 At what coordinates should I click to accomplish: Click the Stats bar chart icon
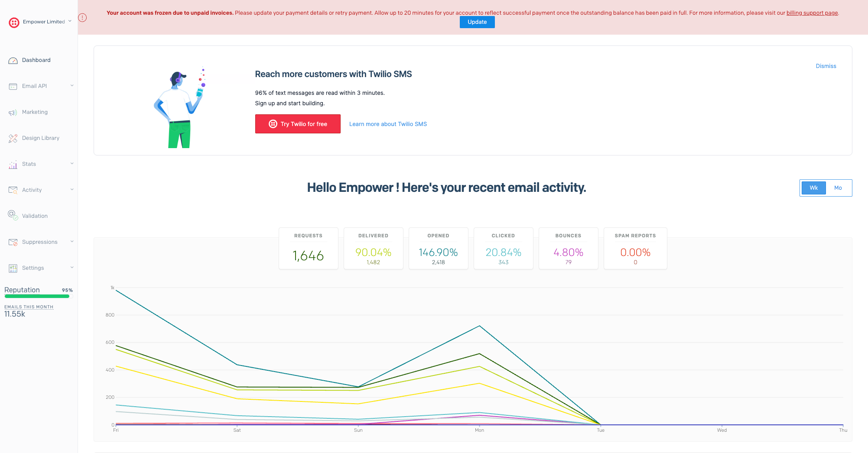[x=13, y=165]
